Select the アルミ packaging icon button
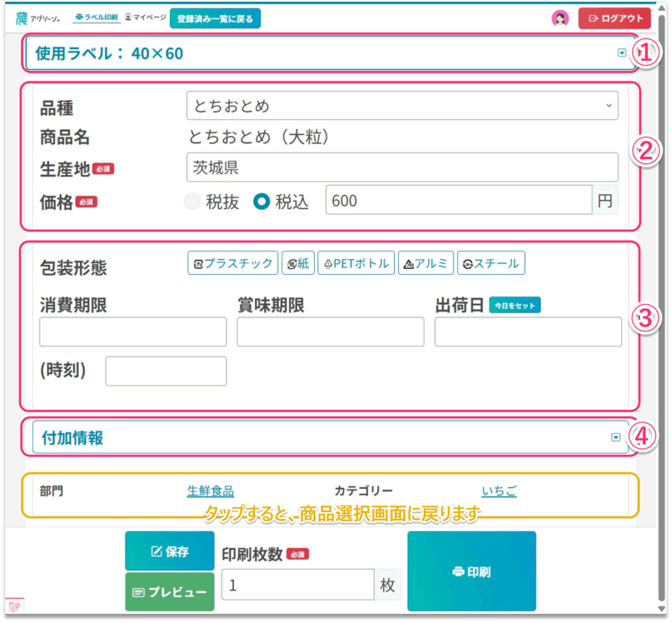Screen dimensions: 672x623 (425, 264)
